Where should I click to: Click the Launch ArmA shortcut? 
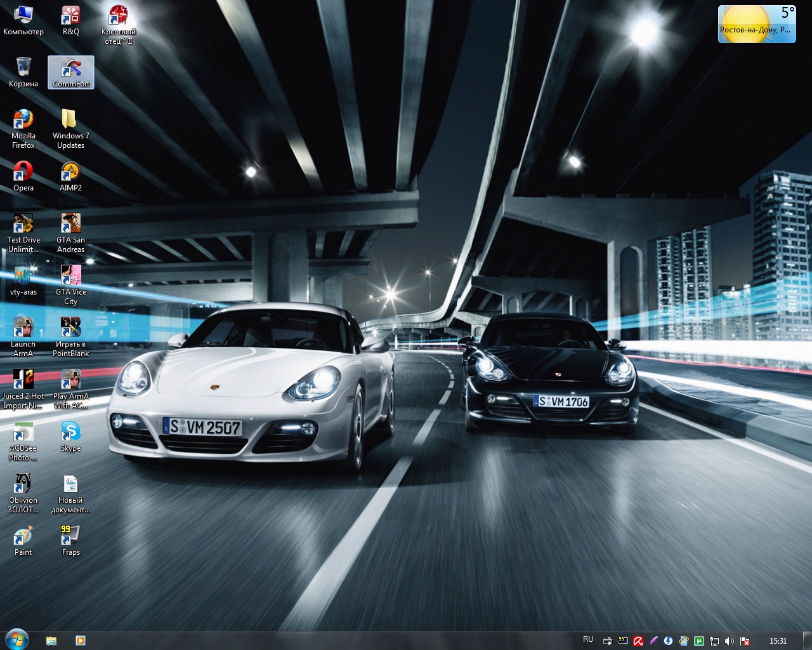click(x=23, y=337)
